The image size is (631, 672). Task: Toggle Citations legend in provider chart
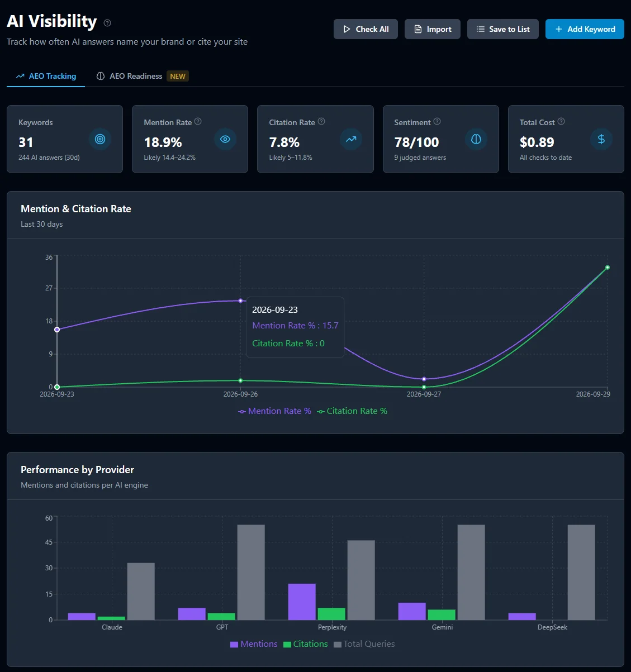(306, 644)
